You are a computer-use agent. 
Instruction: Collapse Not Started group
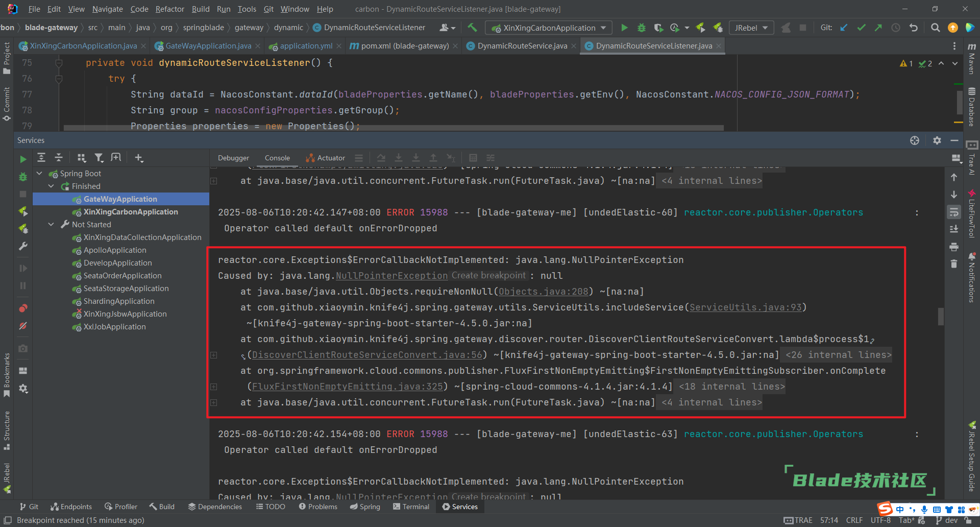(x=51, y=225)
